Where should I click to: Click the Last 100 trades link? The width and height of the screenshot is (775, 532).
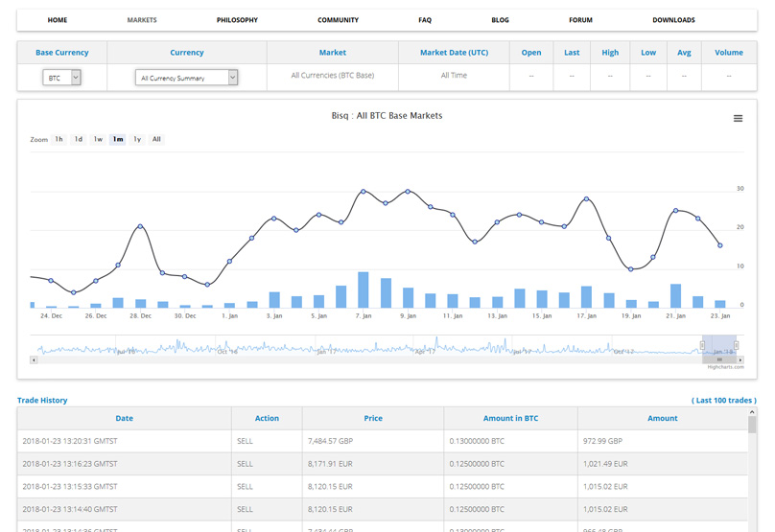[723, 400]
